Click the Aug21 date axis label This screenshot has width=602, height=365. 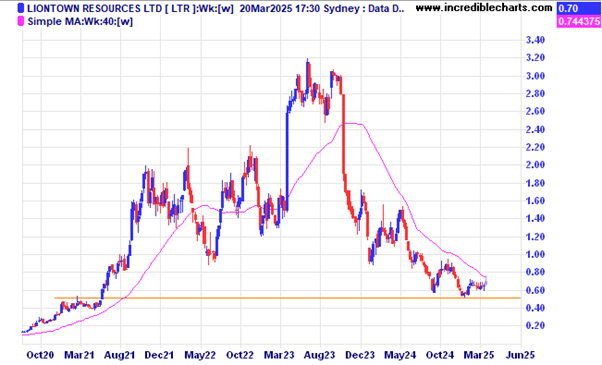(119, 355)
